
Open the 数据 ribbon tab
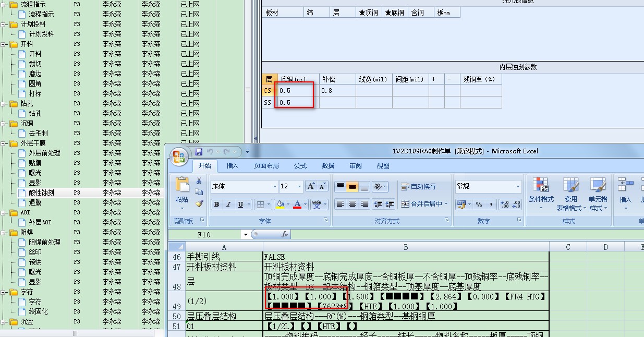(x=328, y=166)
